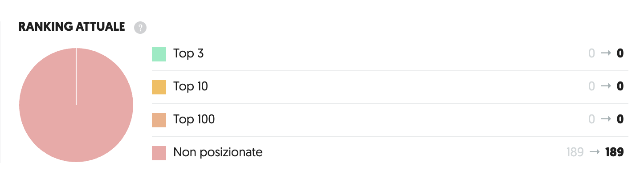Click the orange Top 100 color swatch
Screen dimensions: 644x179
tap(159, 120)
